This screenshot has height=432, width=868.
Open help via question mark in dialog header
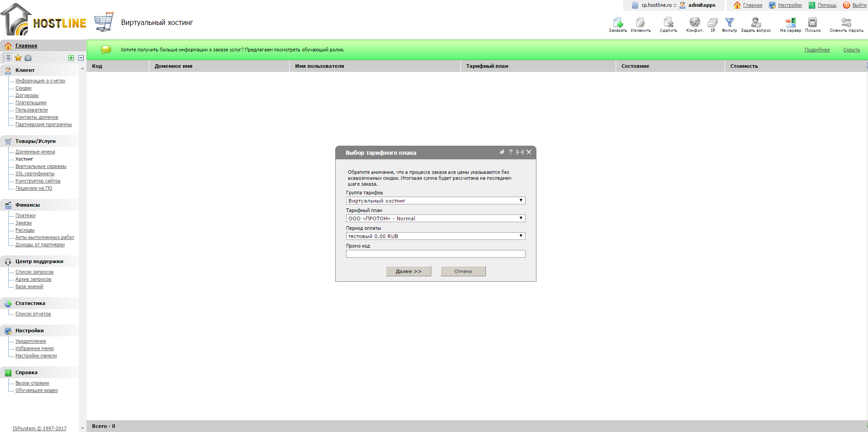click(x=511, y=153)
